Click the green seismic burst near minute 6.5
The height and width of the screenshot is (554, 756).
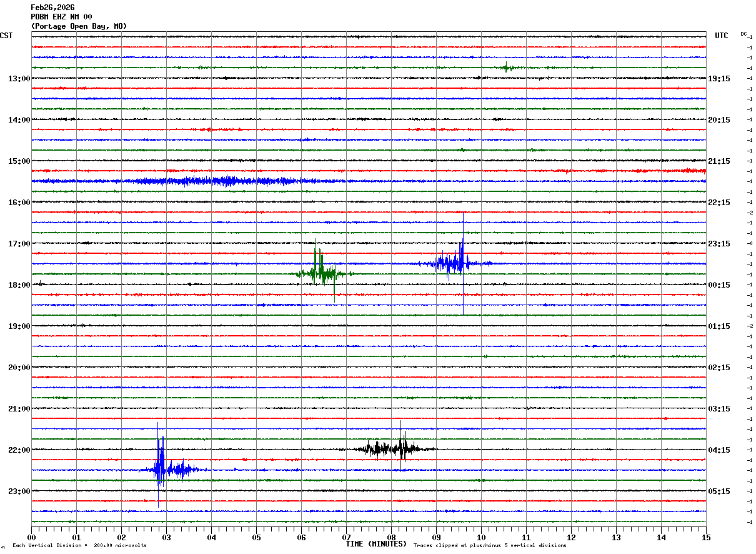(x=321, y=273)
